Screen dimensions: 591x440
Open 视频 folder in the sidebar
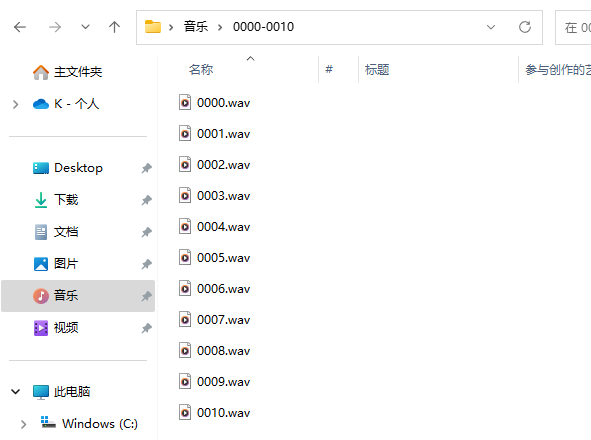[66, 328]
